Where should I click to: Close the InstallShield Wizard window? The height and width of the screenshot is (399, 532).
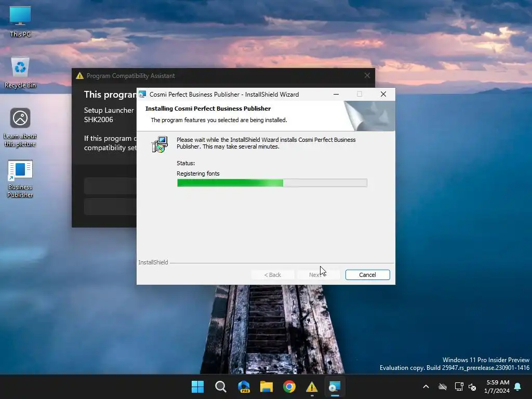tap(383, 95)
